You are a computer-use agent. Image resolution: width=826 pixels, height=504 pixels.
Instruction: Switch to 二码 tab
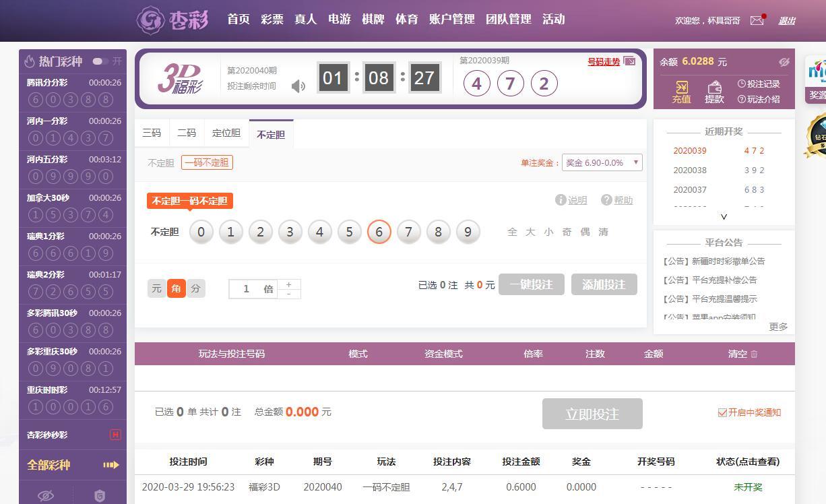tap(187, 133)
